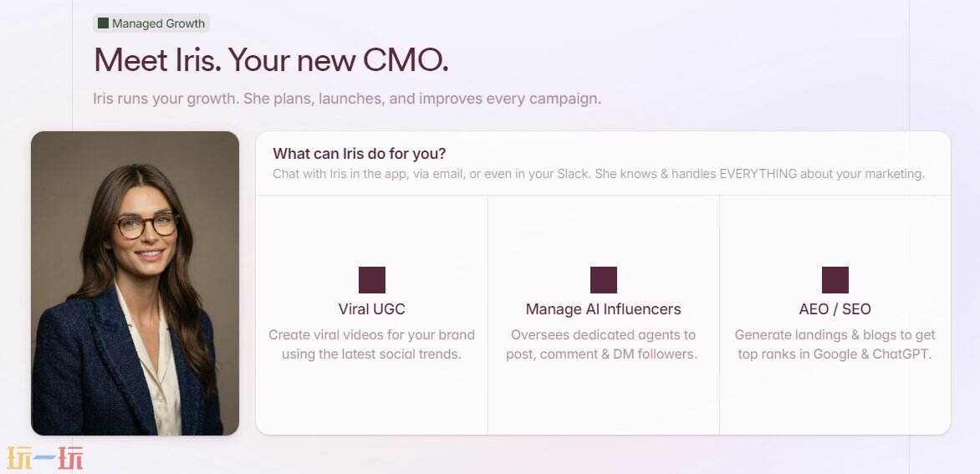
Task: Click the "What can Iris do for you?" heading
Action: (359, 154)
